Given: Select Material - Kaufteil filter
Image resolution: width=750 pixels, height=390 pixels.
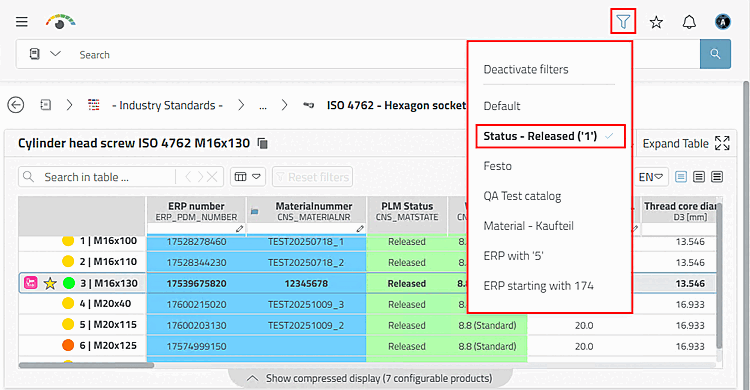Looking at the screenshot, I should pyautogui.click(x=528, y=226).
